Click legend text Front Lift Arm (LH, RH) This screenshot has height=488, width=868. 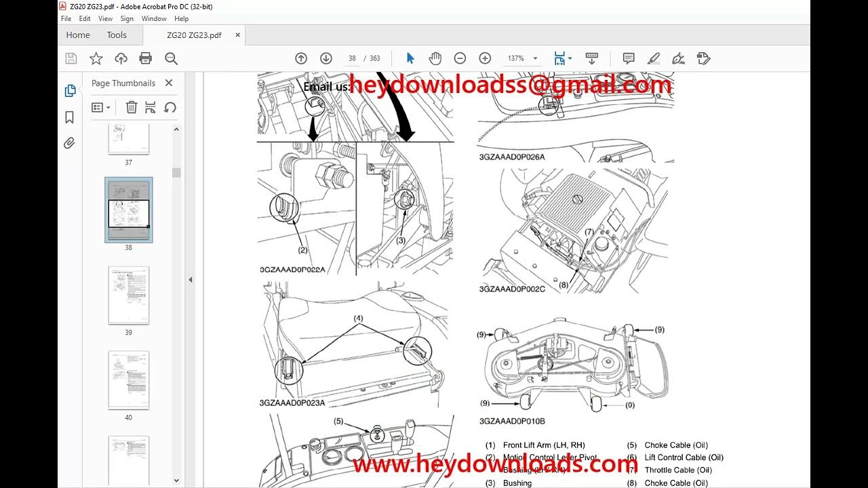544,445
